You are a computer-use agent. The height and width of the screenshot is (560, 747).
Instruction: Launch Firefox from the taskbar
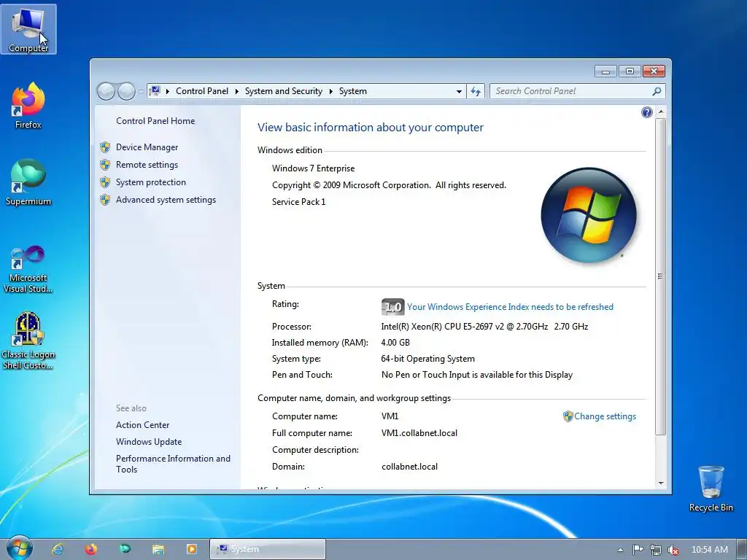(90, 549)
